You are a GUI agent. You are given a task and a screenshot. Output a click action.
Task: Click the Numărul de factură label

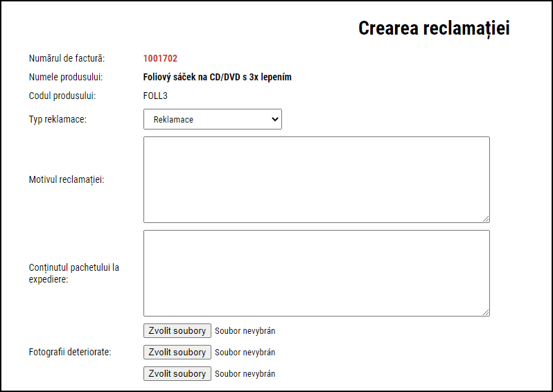pyautogui.click(x=67, y=58)
